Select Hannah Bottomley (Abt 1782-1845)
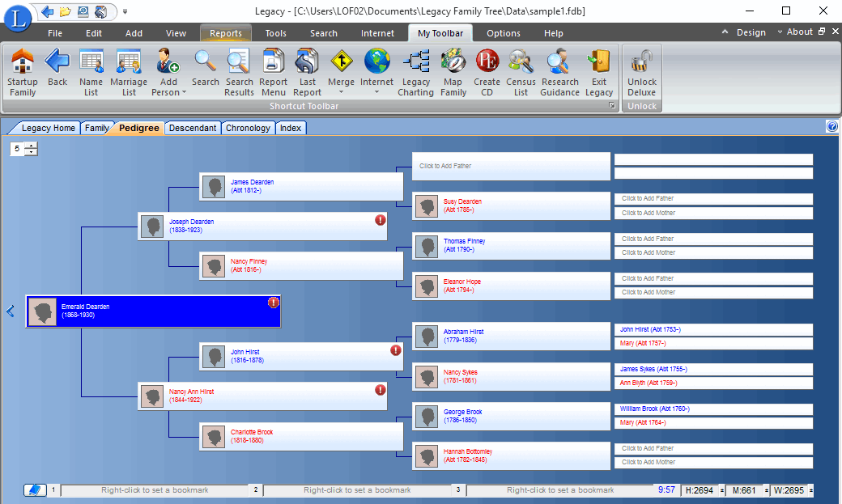 click(x=511, y=455)
